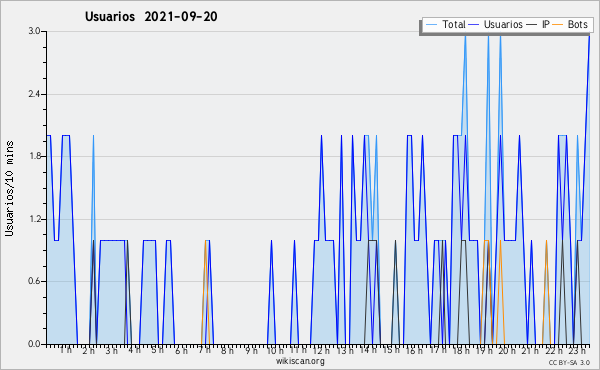Click the y-axis value 2.4
This screenshot has width=600, height=370.
tap(34, 94)
